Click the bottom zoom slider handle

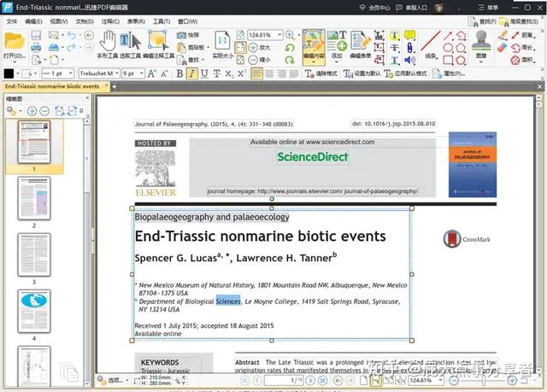pos(484,381)
